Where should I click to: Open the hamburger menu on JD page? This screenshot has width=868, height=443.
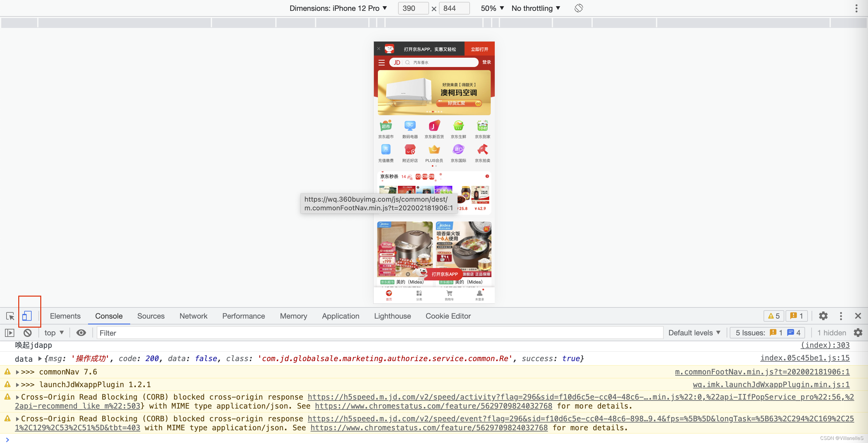381,62
